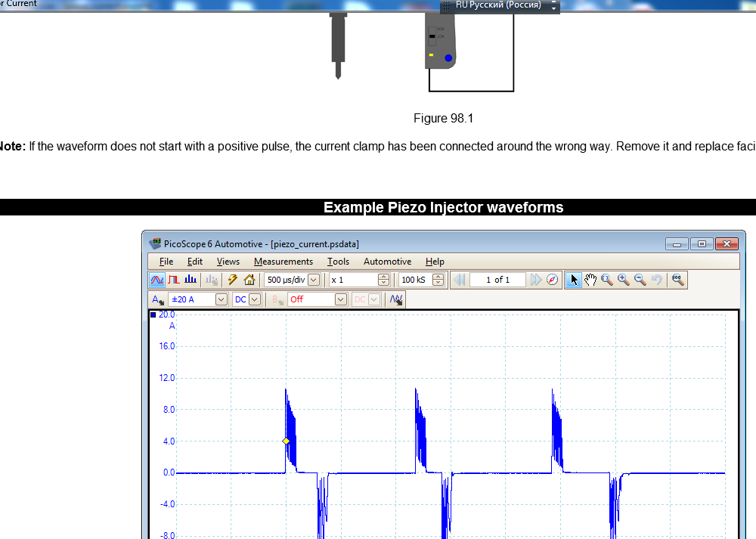This screenshot has width=756, height=539.
Task: Expand the 500 µs/div timebase dropdown
Action: (313, 280)
